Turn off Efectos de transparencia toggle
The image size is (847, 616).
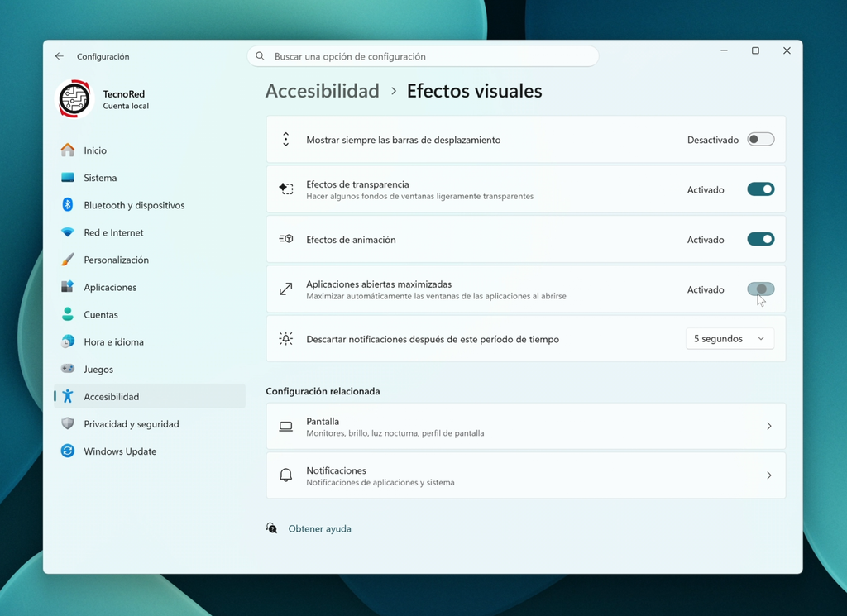point(761,189)
